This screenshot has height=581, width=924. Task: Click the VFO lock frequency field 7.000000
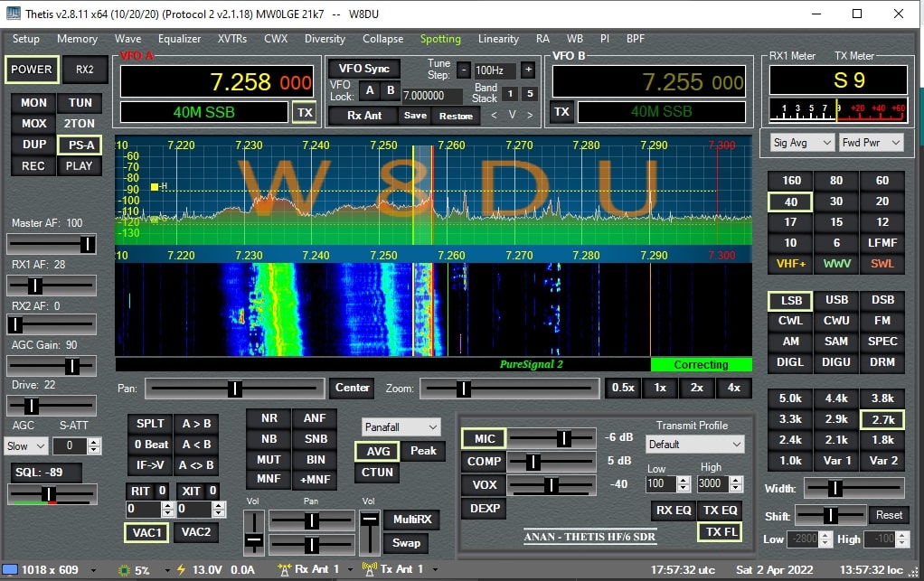pos(432,96)
